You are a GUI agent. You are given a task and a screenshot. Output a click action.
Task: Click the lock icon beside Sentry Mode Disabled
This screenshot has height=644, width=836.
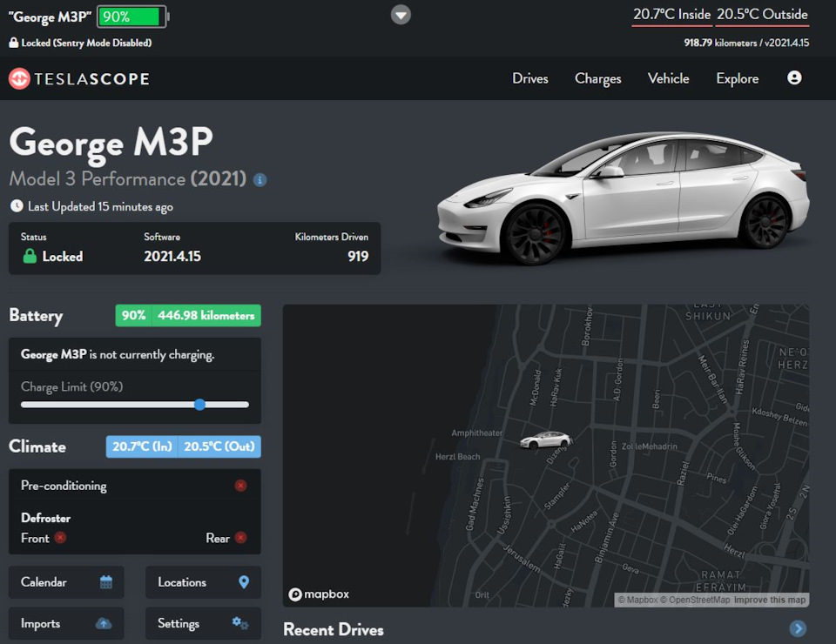pyautogui.click(x=13, y=43)
